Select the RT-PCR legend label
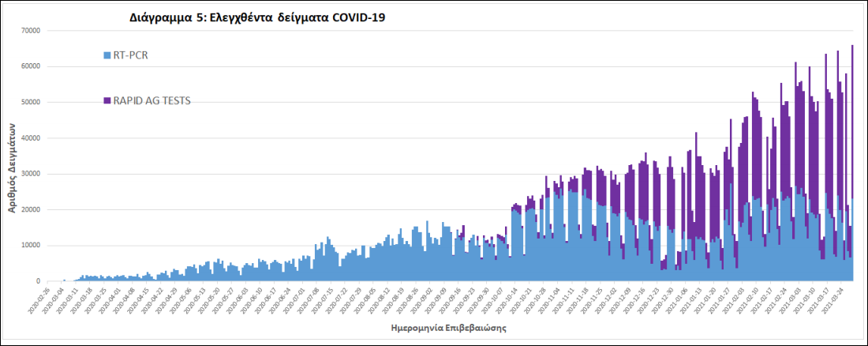Image resolution: width=868 pixels, height=346 pixels. pos(131,55)
